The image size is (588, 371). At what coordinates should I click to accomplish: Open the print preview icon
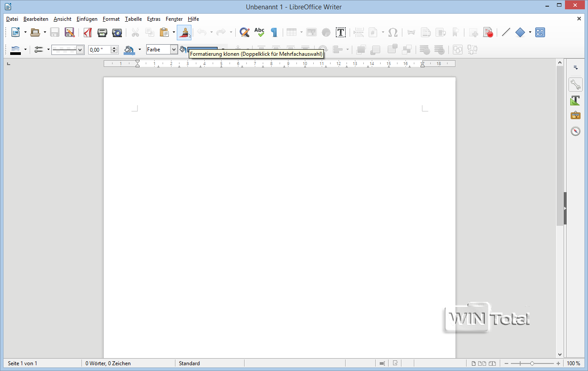click(x=117, y=32)
